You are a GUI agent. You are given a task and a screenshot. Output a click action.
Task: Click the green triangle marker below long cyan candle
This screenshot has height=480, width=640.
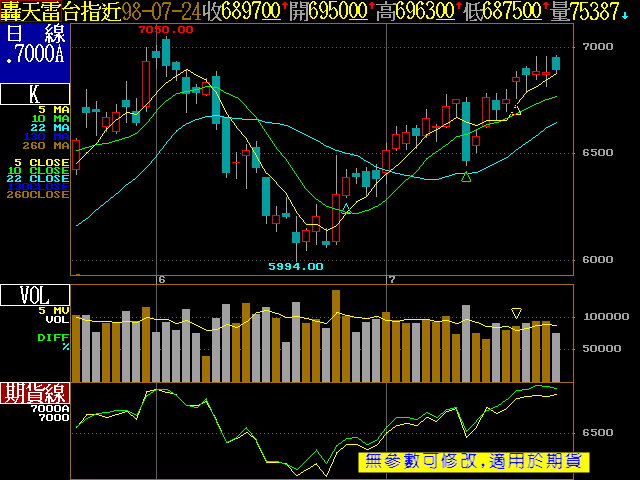pos(466,177)
